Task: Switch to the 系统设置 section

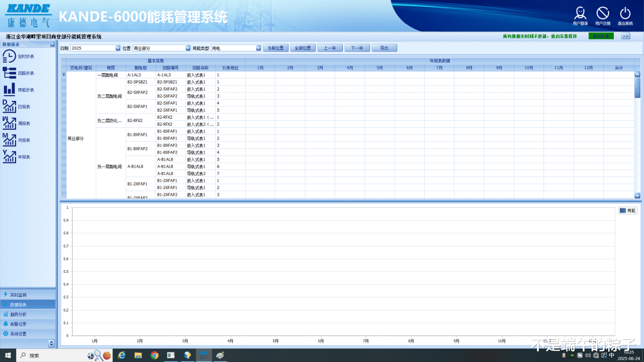Action: [28, 334]
